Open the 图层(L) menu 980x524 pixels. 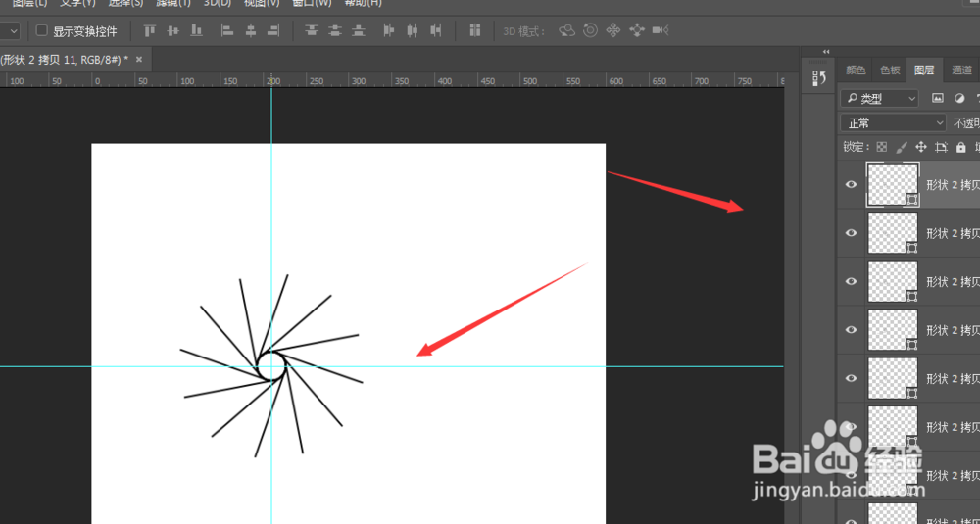click(30, 4)
